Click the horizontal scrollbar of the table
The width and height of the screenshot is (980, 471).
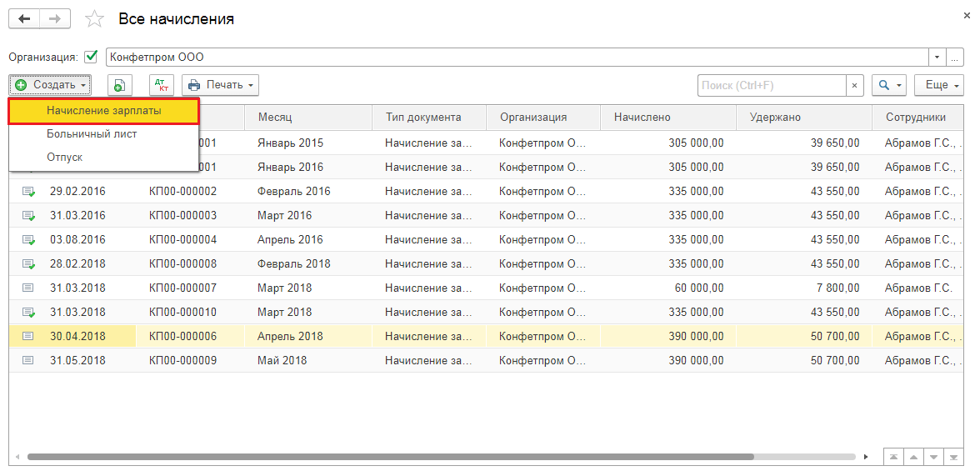click(x=390, y=457)
